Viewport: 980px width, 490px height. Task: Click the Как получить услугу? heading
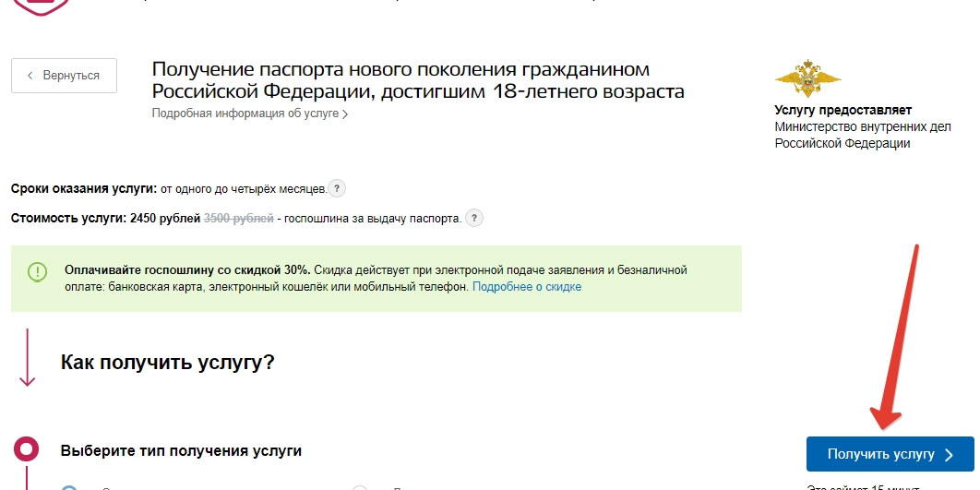pos(167,361)
